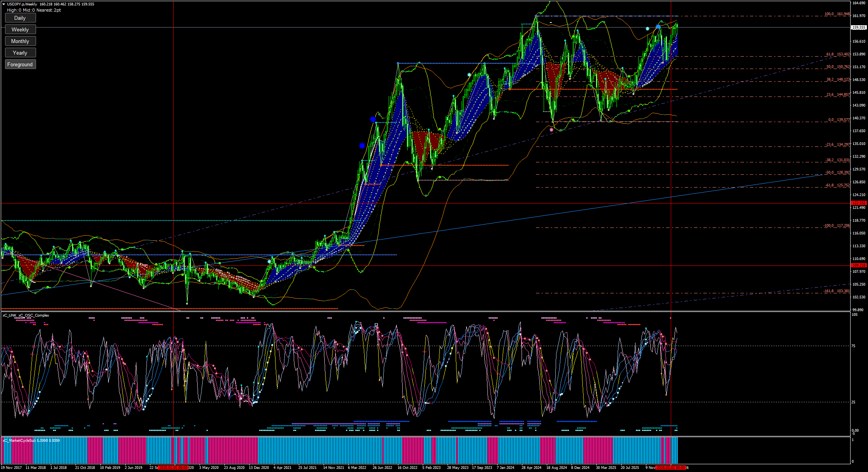Toggle the Foreground button

pos(20,64)
